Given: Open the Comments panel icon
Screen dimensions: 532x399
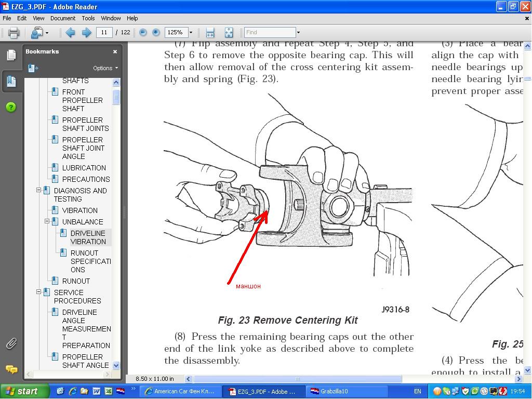Looking at the screenshot, I should (11, 369).
